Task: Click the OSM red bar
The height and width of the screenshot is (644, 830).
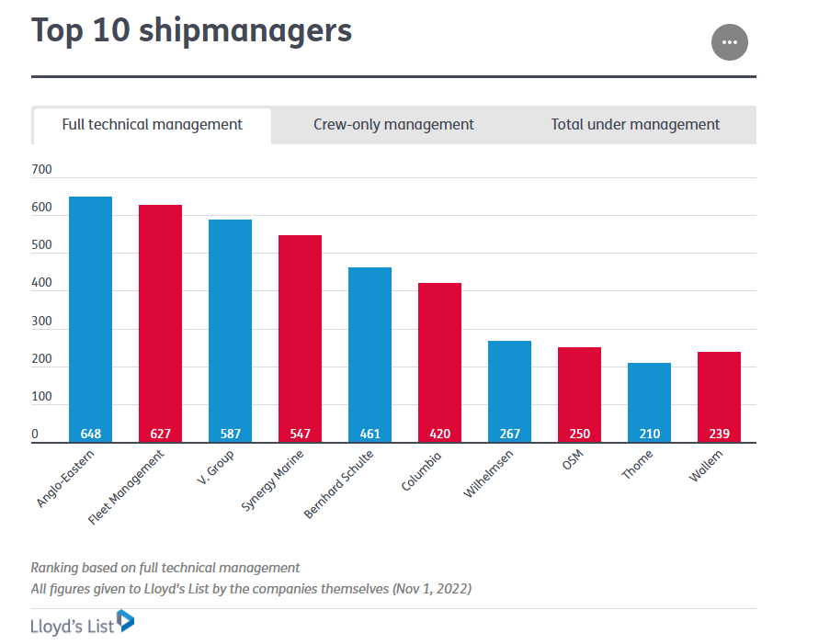Action: coord(580,394)
